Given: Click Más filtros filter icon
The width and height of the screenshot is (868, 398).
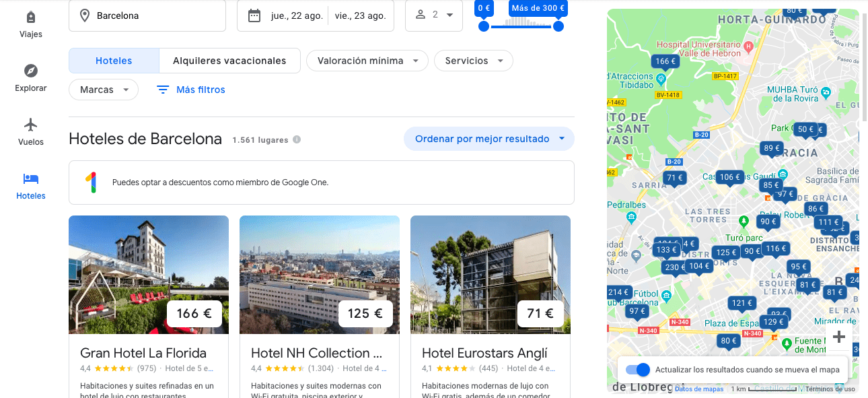Looking at the screenshot, I should point(162,90).
